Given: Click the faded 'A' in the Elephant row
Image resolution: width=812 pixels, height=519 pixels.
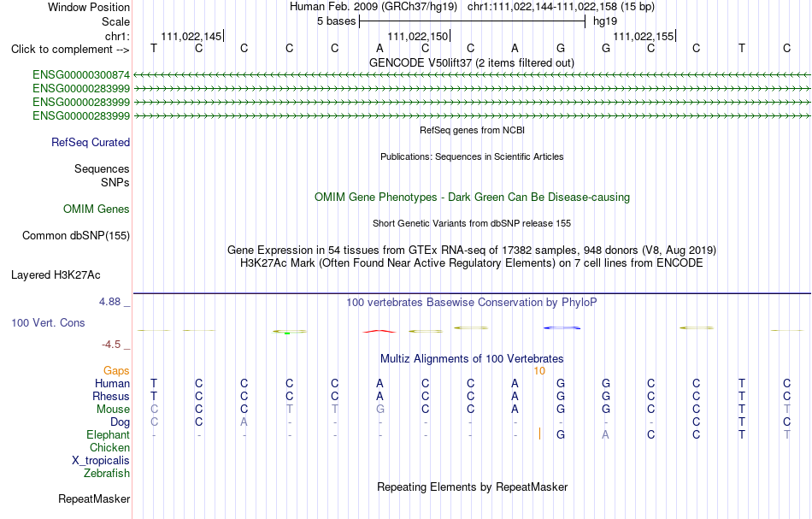Looking at the screenshot, I should tap(605, 435).
